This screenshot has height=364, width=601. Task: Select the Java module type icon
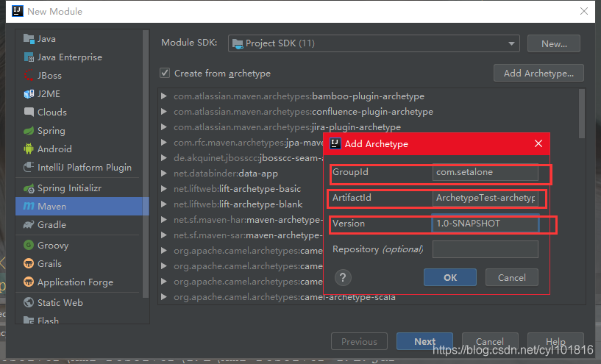(29, 39)
